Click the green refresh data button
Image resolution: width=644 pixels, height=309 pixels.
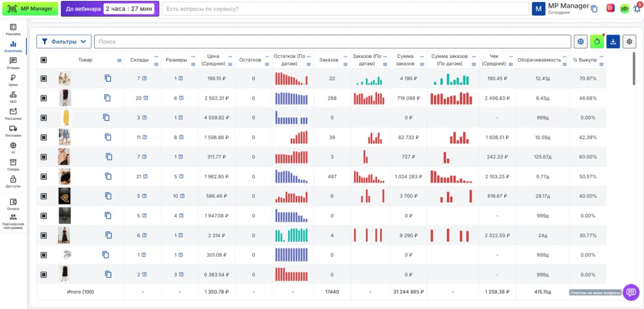(x=597, y=41)
